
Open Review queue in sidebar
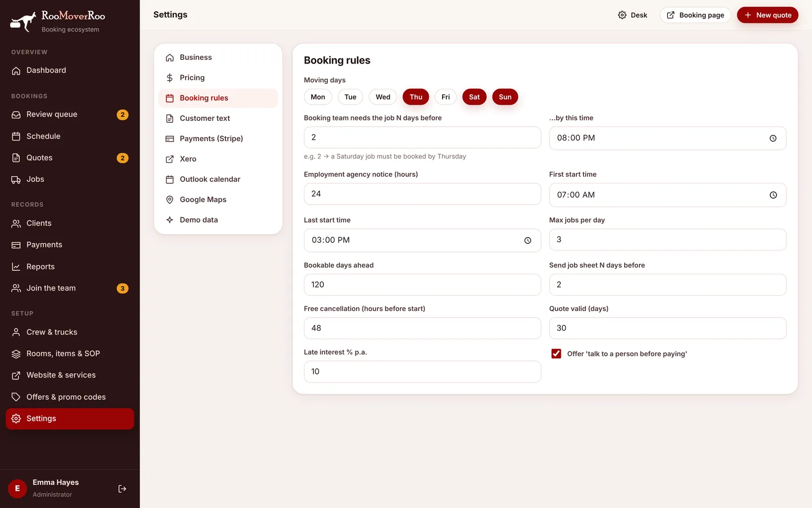[70, 114]
